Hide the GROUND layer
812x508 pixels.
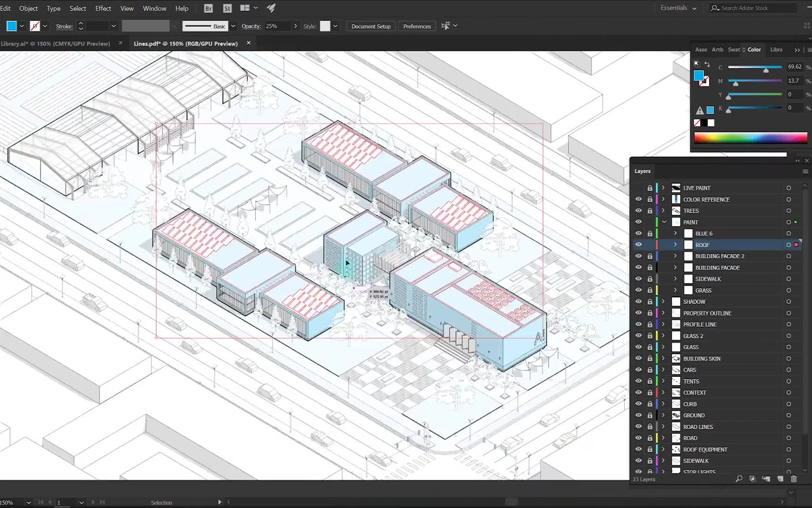point(639,415)
